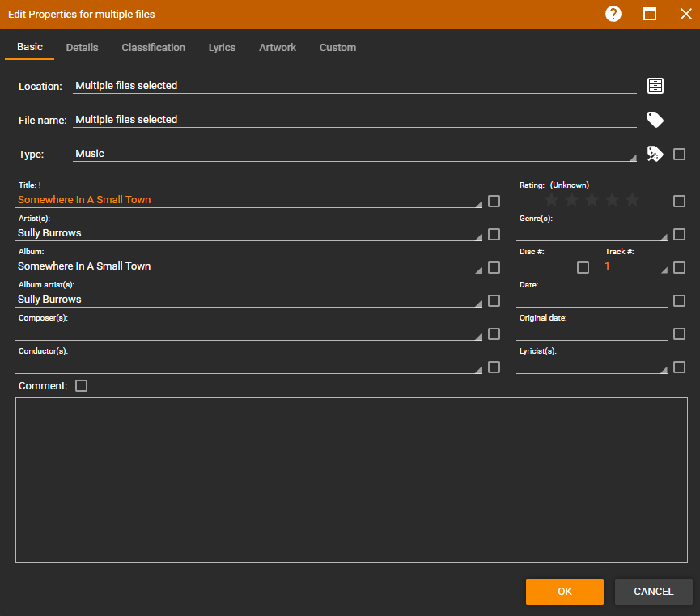700x616 pixels.
Task: Click the Title field text
Action: tap(84, 200)
